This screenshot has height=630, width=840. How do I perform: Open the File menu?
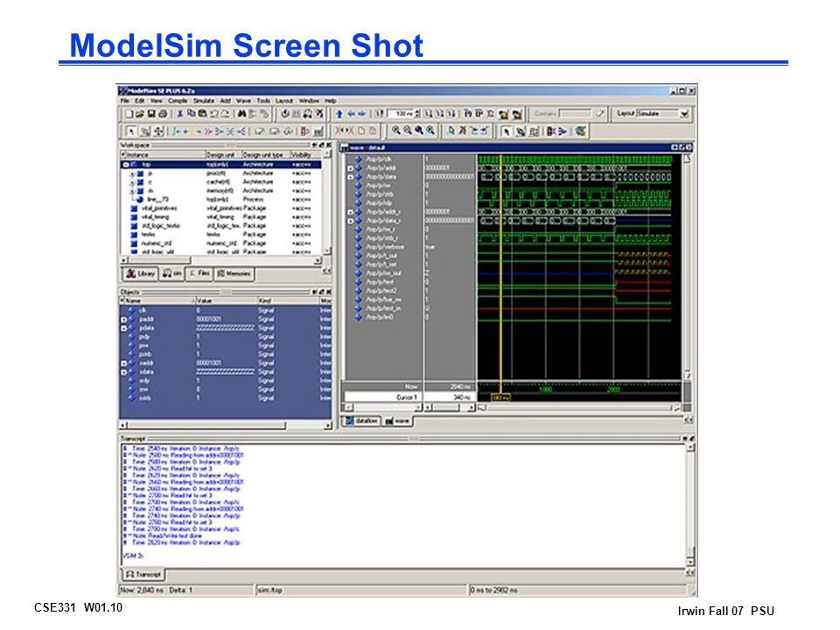pyautogui.click(x=124, y=101)
